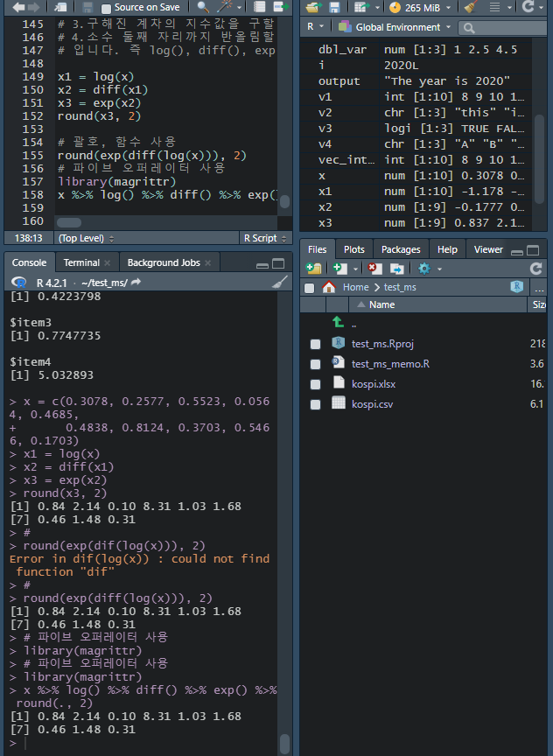This screenshot has width=553, height=756.
Task: Rename the selected file
Action: point(396,269)
